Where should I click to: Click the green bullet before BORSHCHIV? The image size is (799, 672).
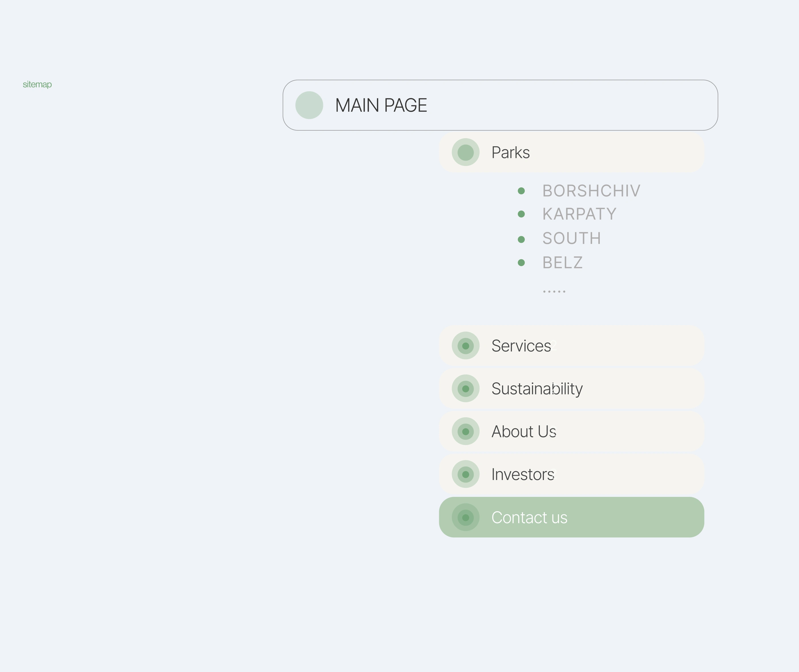[x=521, y=191]
